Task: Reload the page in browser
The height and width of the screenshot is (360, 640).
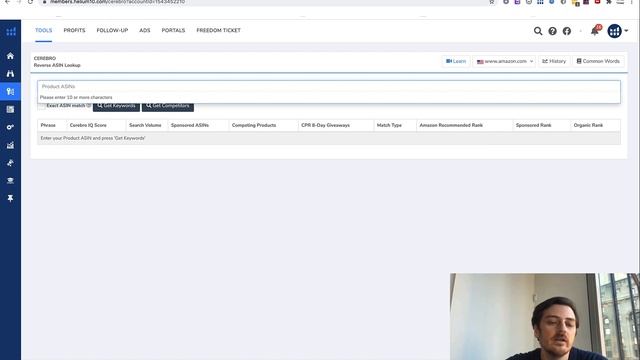Action: tap(30, 2)
